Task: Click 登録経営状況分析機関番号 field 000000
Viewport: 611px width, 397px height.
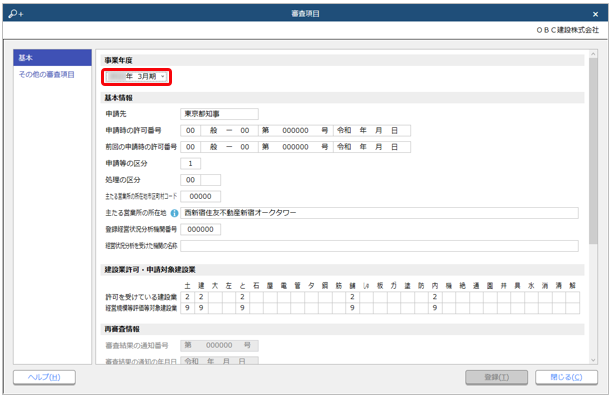Action: pos(200,229)
